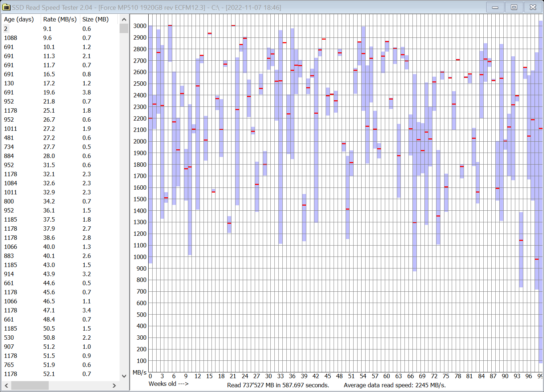Click the list scroll down arrow
This screenshot has height=392, width=544.
point(124,376)
